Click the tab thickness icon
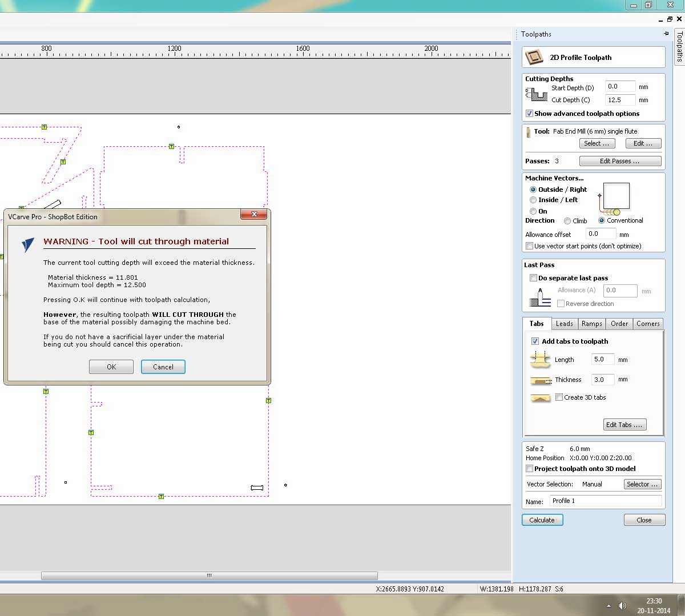 pos(540,380)
